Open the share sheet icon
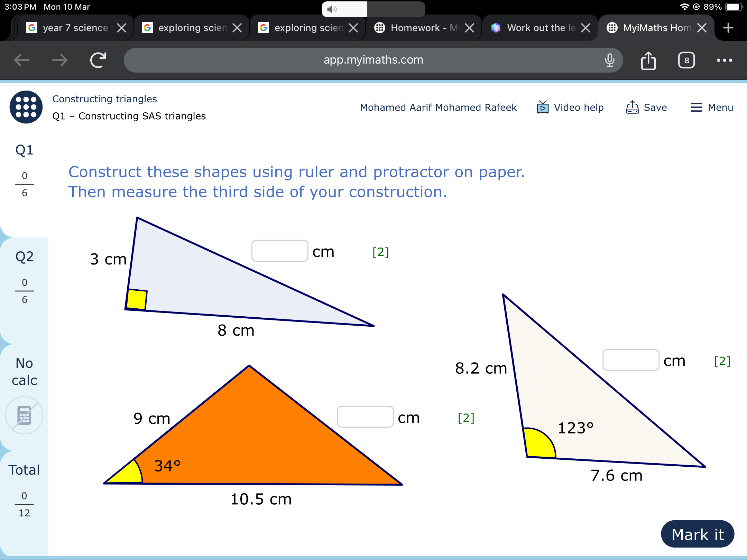Screen dimensions: 747x560 [x=648, y=60]
